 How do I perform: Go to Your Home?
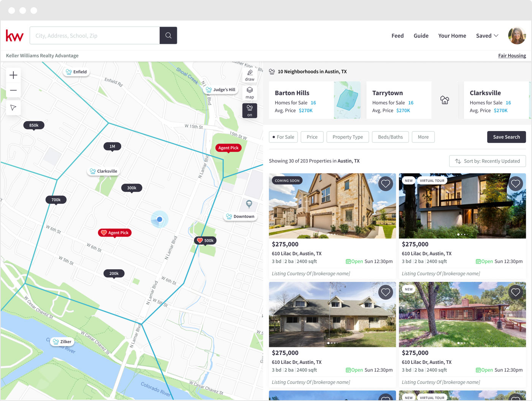click(452, 36)
